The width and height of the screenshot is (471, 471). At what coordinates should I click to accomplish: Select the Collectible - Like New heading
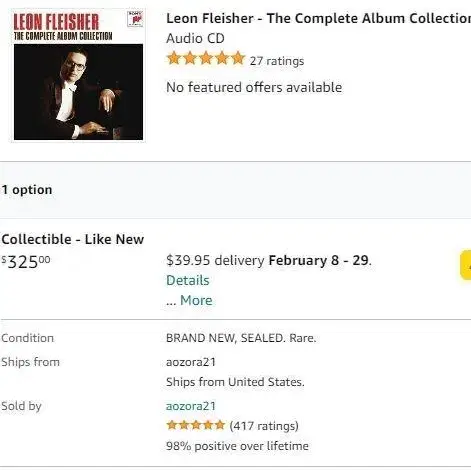click(73, 239)
